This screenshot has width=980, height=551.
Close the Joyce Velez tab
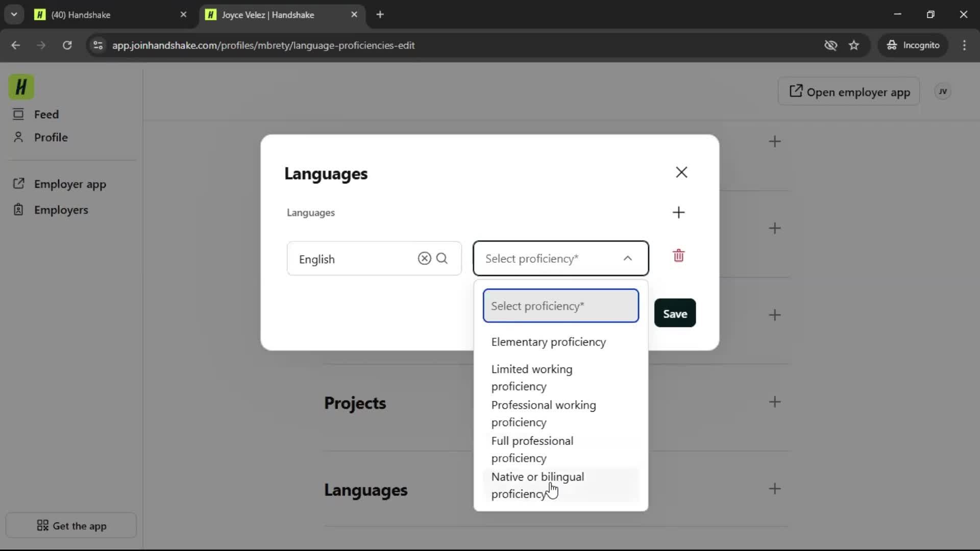click(354, 15)
